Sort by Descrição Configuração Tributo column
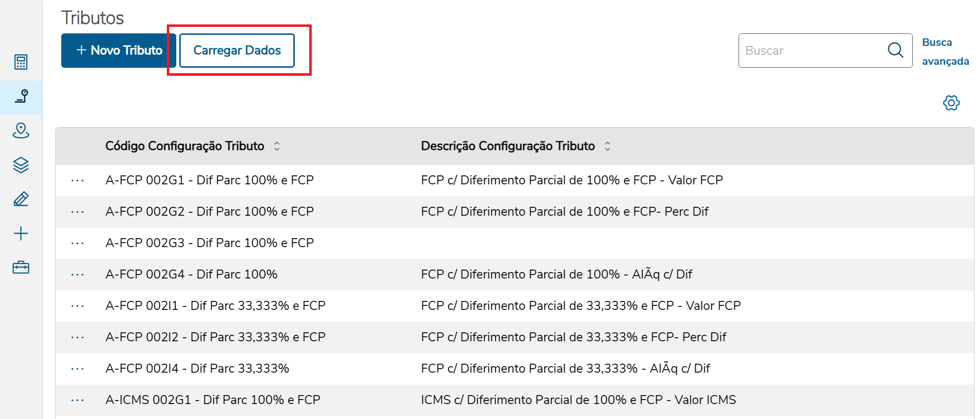980x419 pixels. point(608,146)
